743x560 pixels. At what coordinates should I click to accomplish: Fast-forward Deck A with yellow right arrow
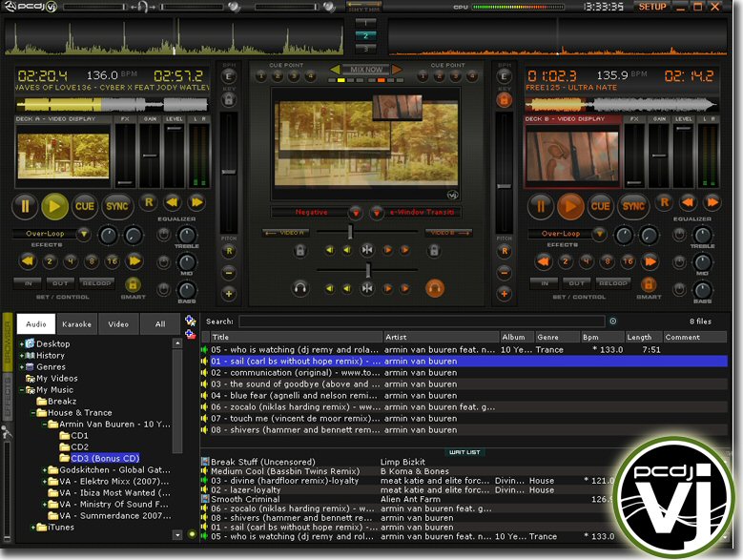pyautogui.click(x=196, y=203)
